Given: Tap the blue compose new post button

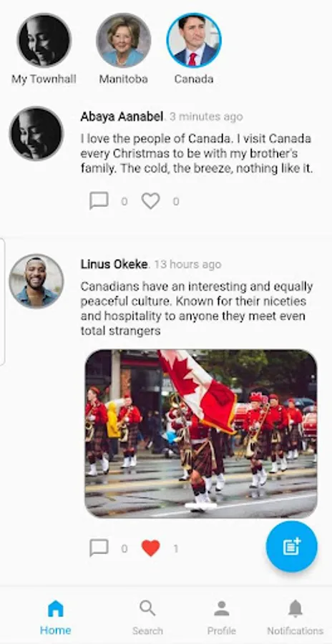Looking at the screenshot, I should tap(291, 546).
